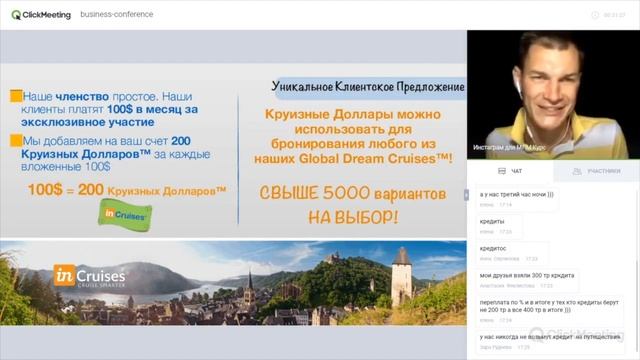This screenshot has width=640, height=360.
Task: Click the green inCruises banknote logo on the slide
Action: pos(125,215)
